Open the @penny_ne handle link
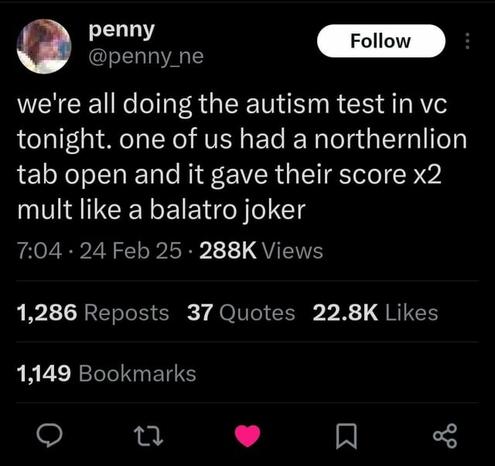This screenshot has height=466, width=495. 146,57
